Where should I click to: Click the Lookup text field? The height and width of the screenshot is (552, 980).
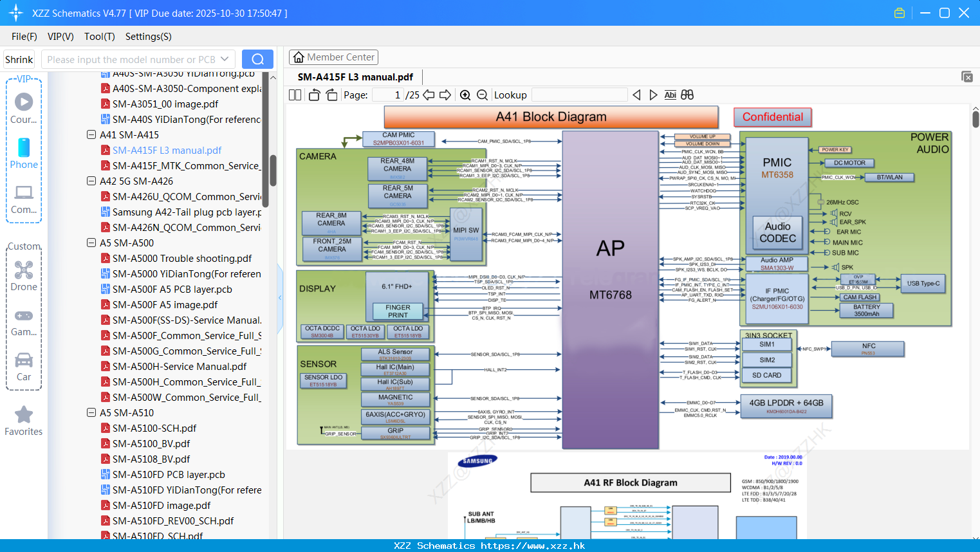pyautogui.click(x=579, y=95)
